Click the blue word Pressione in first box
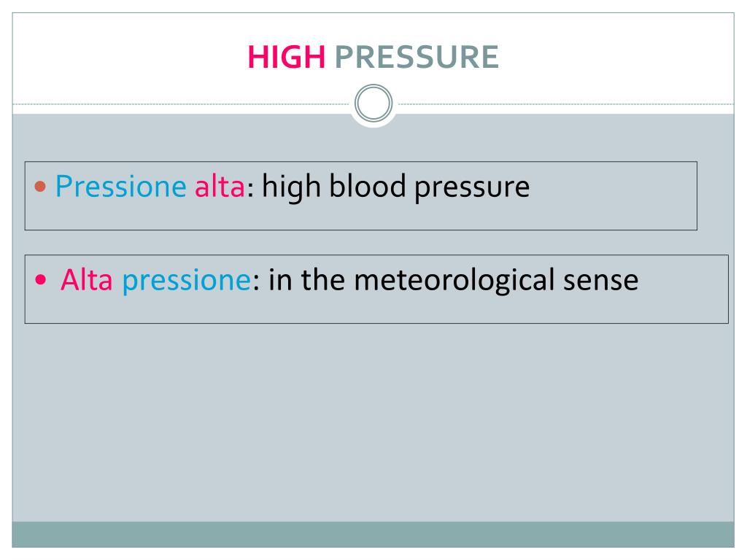 click(x=121, y=186)
